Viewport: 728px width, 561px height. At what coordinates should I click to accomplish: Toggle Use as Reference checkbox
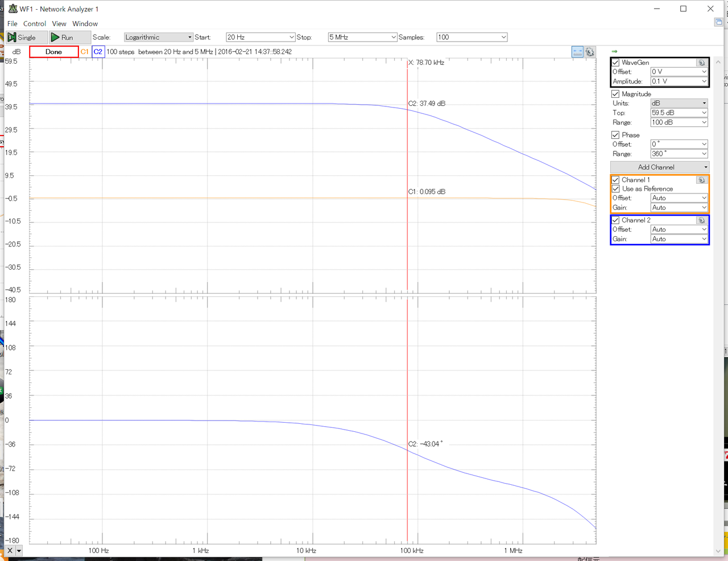615,189
